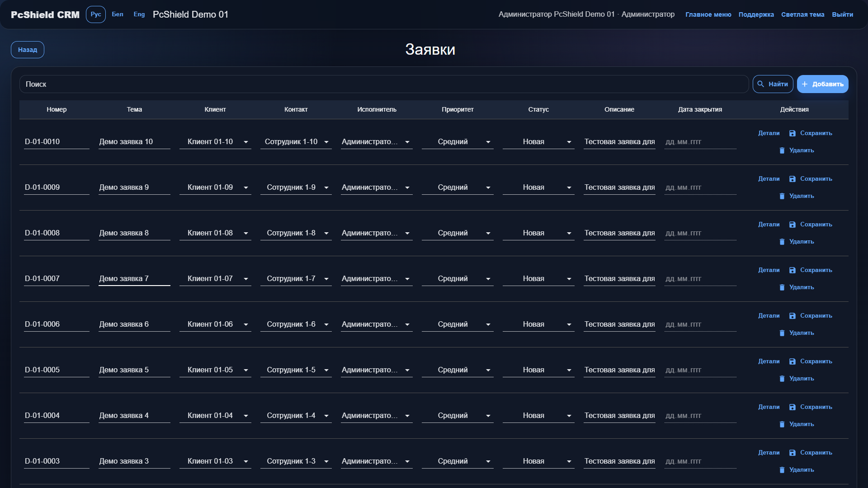Click the trash icon for request D-01-0005
This screenshot has height=488, width=868.
pyautogui.click(x=782, y=379)
